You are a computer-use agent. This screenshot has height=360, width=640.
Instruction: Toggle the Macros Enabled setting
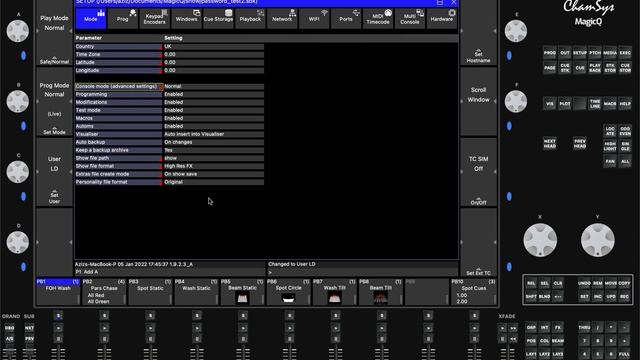pos(213,118)
